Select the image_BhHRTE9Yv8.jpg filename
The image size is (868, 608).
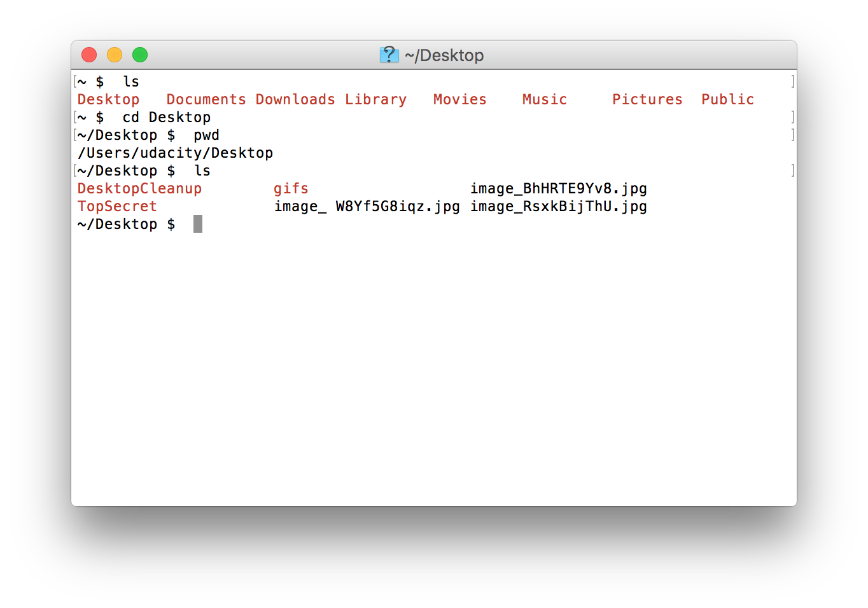coord(559,188)
